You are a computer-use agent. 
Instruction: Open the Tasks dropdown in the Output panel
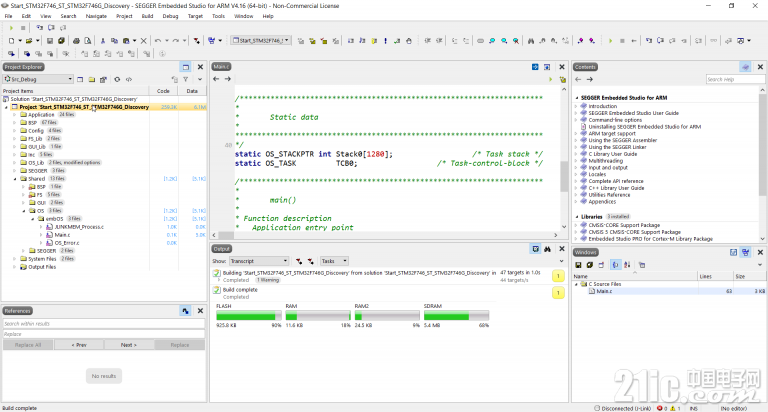click(334, 261)
